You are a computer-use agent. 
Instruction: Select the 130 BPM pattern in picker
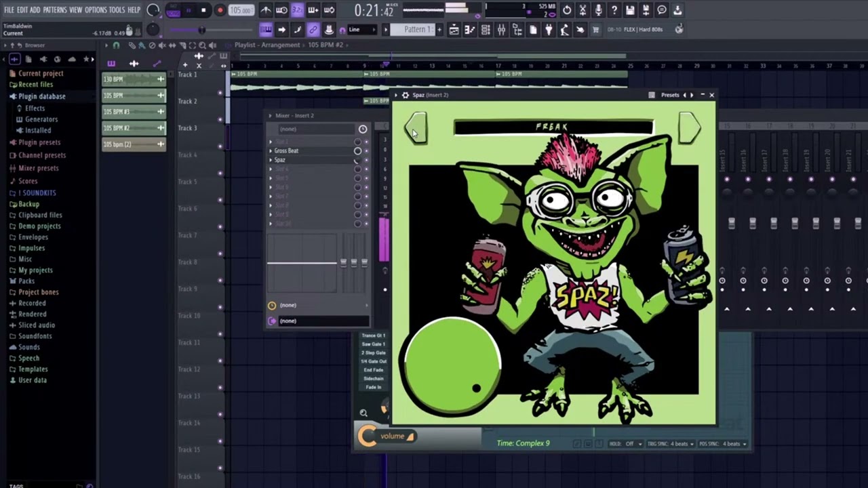pos(134,79)
